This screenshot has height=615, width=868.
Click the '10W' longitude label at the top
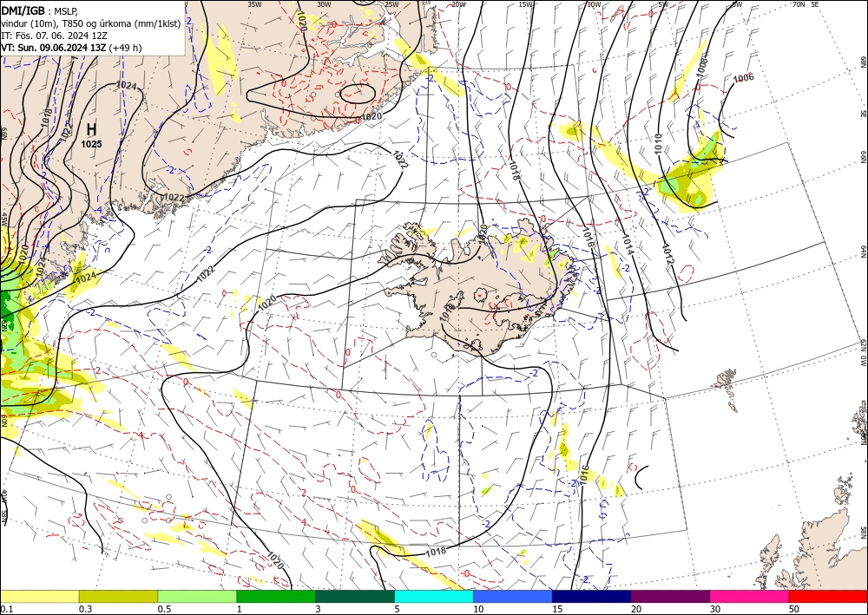(594, 4)
